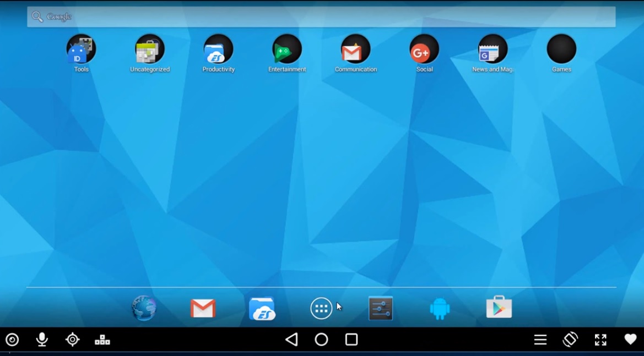Image resolution: width=644 pixels, height=356 pixels.
Task: Rotate the screen orientation
Action: tap(571, 339)
